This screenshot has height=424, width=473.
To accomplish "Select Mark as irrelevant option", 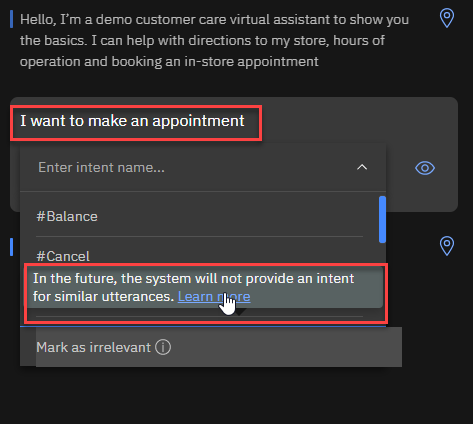I will coord(93,347).
